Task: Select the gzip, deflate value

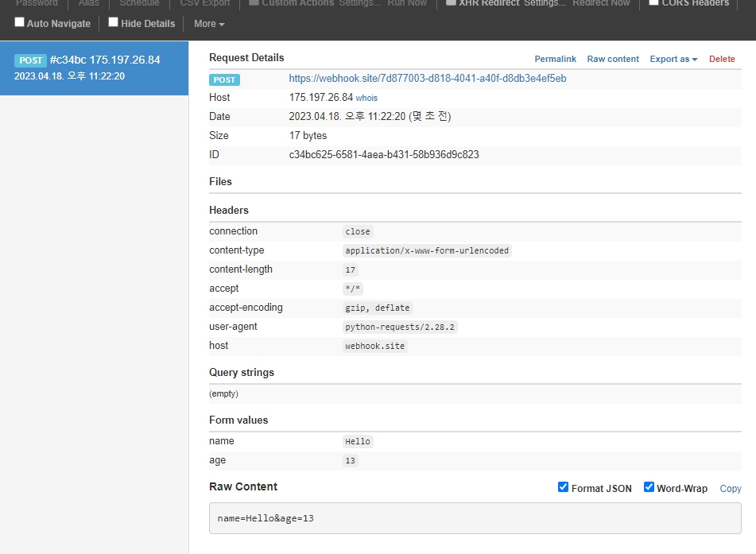Action: click(x=378, y=308)
